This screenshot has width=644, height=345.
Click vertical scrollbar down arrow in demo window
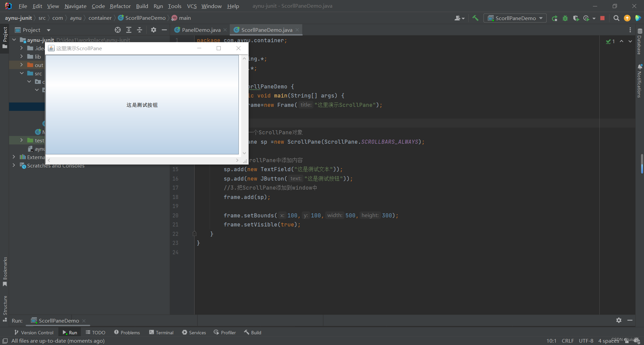[x=244, y=153]
